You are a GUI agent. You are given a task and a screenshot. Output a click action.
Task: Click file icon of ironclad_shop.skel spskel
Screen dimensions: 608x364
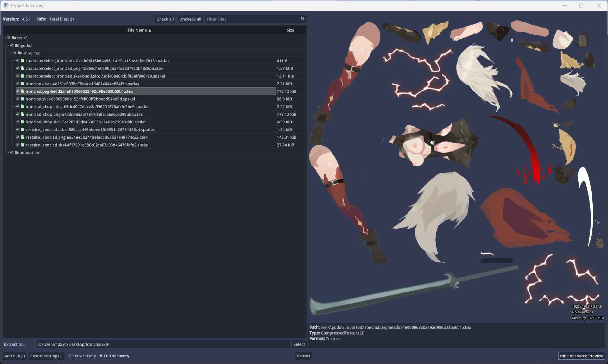23,122
